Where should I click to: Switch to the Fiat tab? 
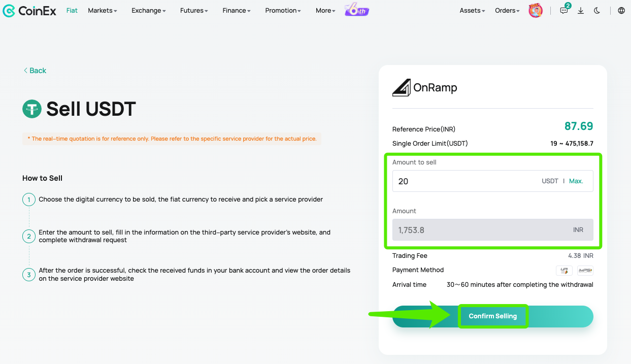tap(72, 10)
